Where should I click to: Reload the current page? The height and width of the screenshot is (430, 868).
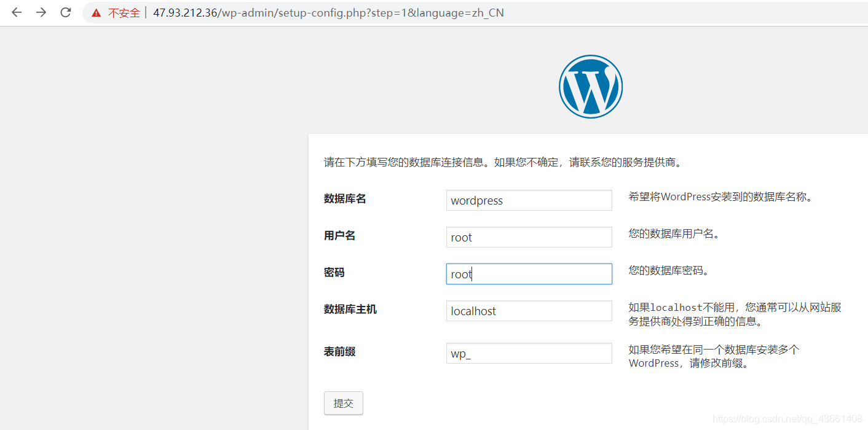click(x=66, y=12)
